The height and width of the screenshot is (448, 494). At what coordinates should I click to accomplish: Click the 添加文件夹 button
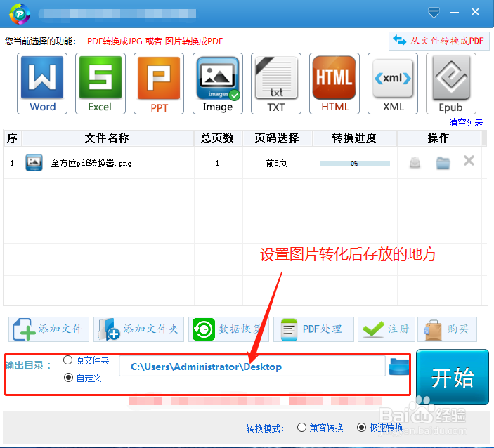point(138,329)
